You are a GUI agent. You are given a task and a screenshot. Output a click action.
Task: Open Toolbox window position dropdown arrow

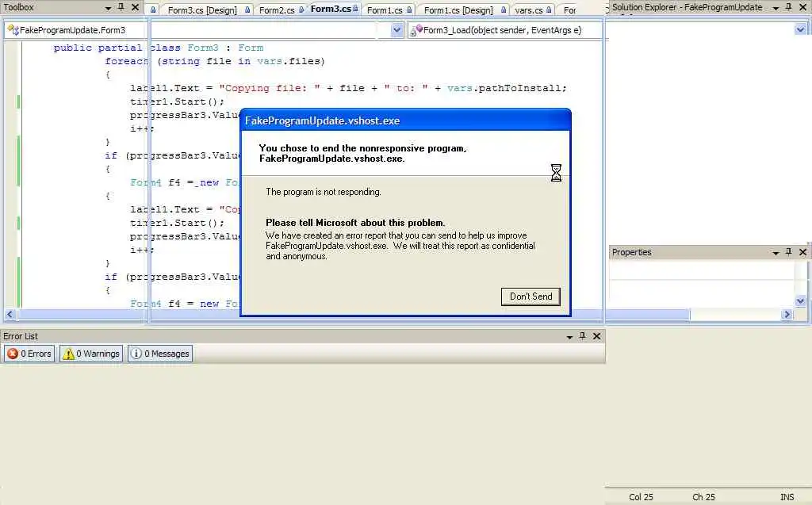click(108, 8)
